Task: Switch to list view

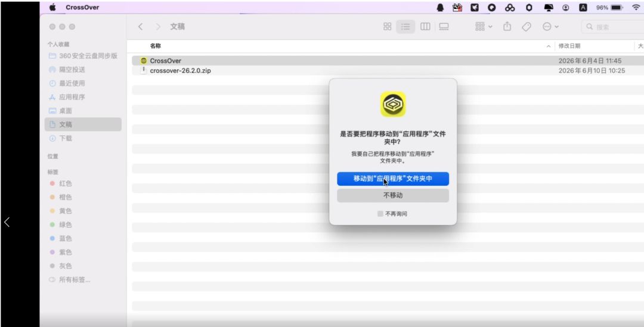Action: coord(405,27)
